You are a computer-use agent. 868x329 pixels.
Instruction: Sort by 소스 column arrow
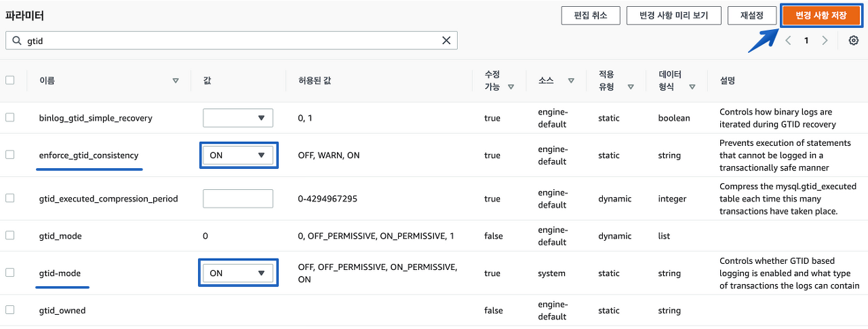(x=571, y=81)
